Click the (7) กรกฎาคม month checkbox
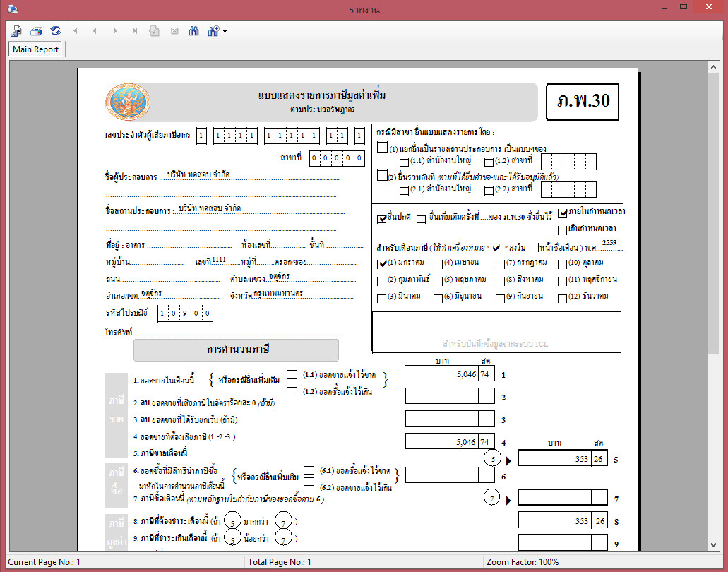The height and width of the screenshot is (572, 728). (x=500, y=264)
